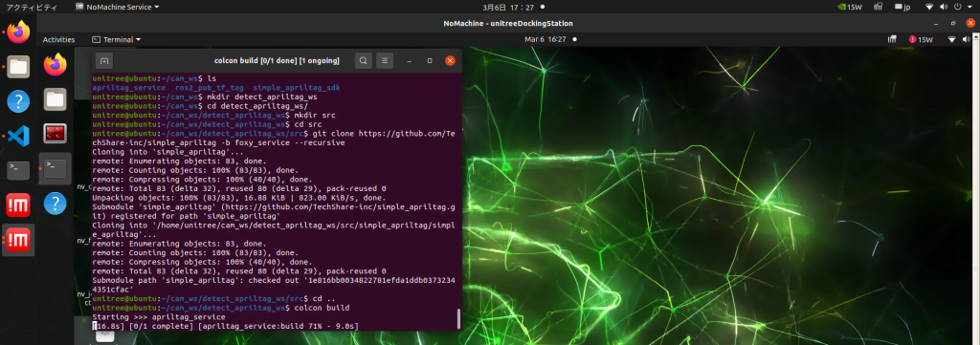980x345 pixels.
Task: Open the host power icon
Action: point(958,7)
